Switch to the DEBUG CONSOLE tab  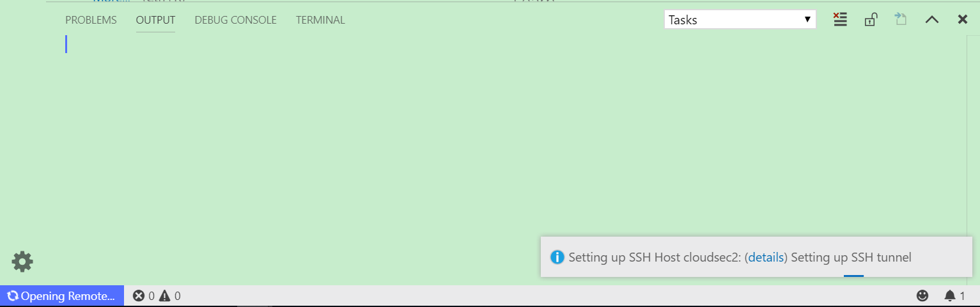click(235, 20)
